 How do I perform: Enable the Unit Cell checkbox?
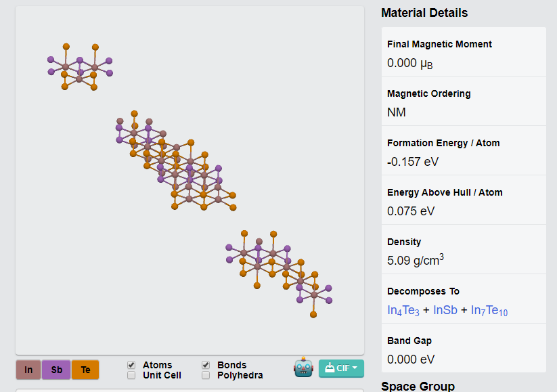coord(131,375)
